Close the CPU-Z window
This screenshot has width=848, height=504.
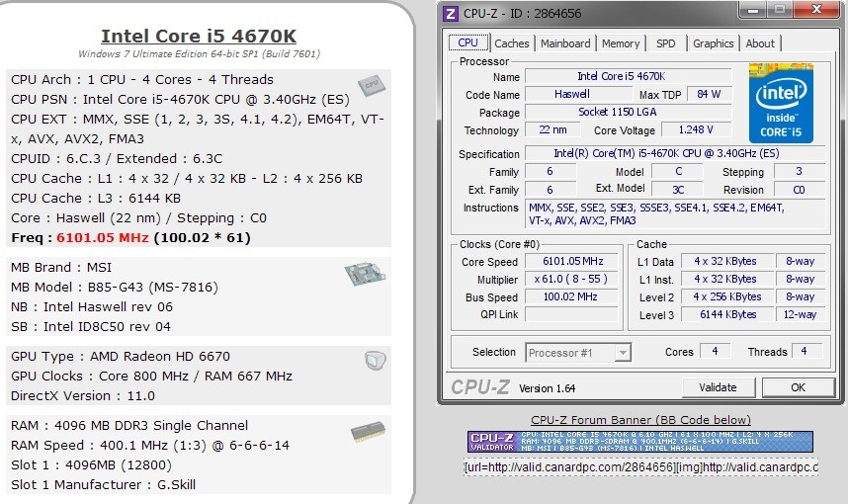click(817, 10)
